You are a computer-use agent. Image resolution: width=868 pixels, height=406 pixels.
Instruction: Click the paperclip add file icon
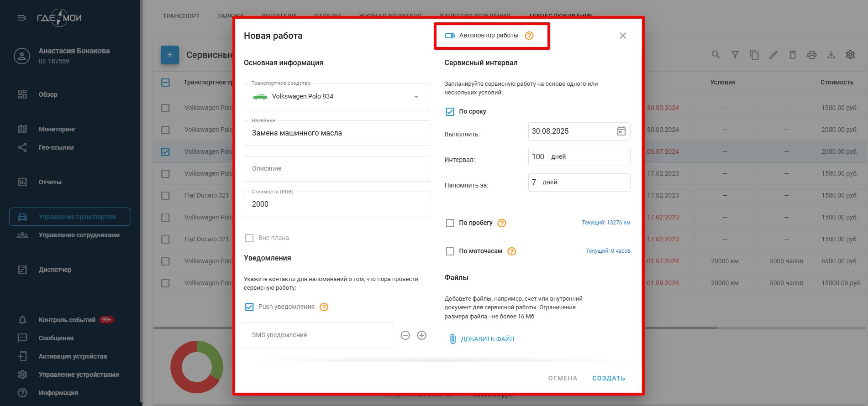tap(452, 339)
